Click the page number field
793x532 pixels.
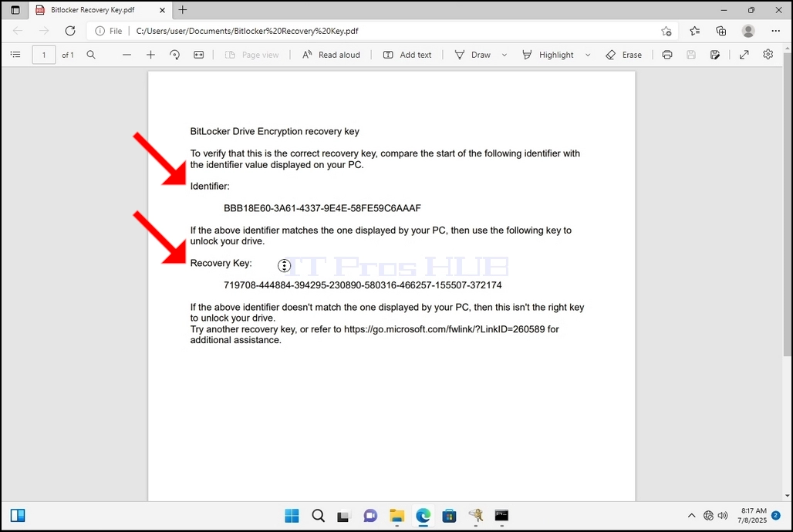point(44,55)
